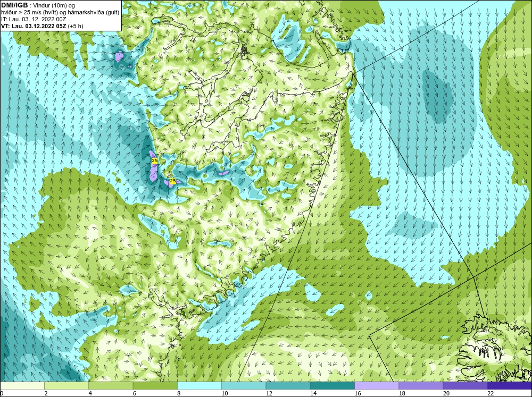Click the scale value "22" on the legend
The height and width of the screenshot is (397, 532).
(x=491, y=393)
